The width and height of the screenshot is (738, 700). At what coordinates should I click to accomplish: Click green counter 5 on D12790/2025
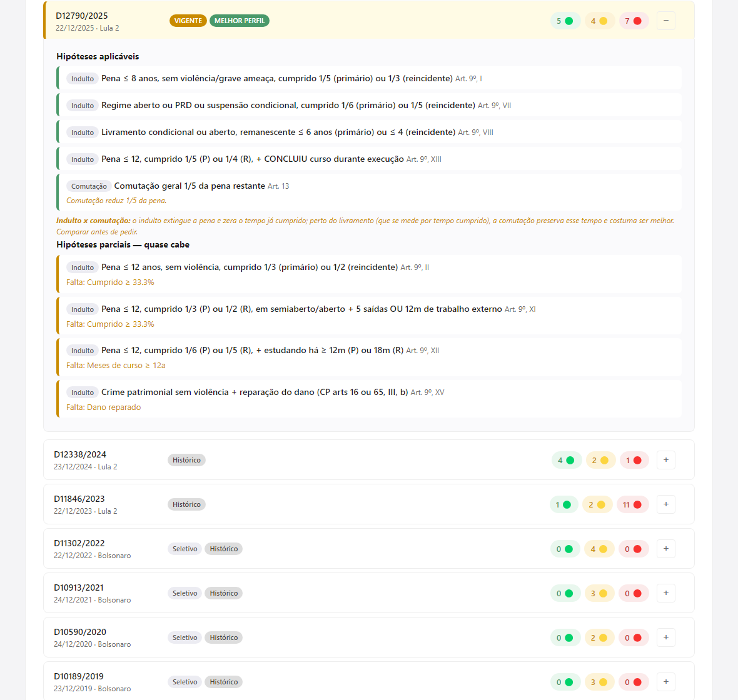(x=565, y=21)
